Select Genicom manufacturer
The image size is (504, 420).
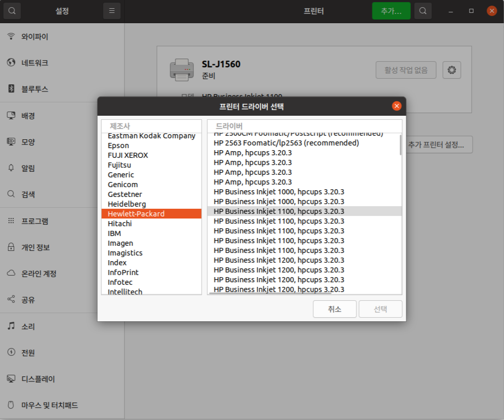tap(151, 185)
